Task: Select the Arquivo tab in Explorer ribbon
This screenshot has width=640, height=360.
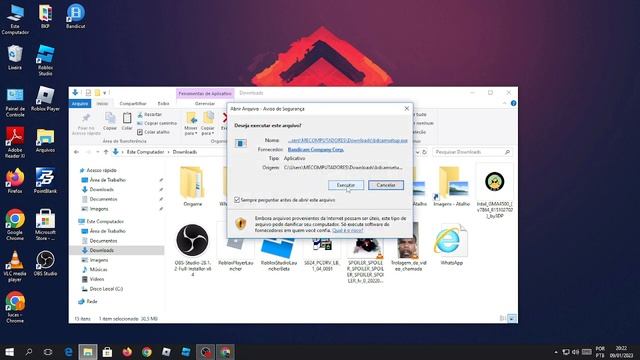Action: click(80, 104)
